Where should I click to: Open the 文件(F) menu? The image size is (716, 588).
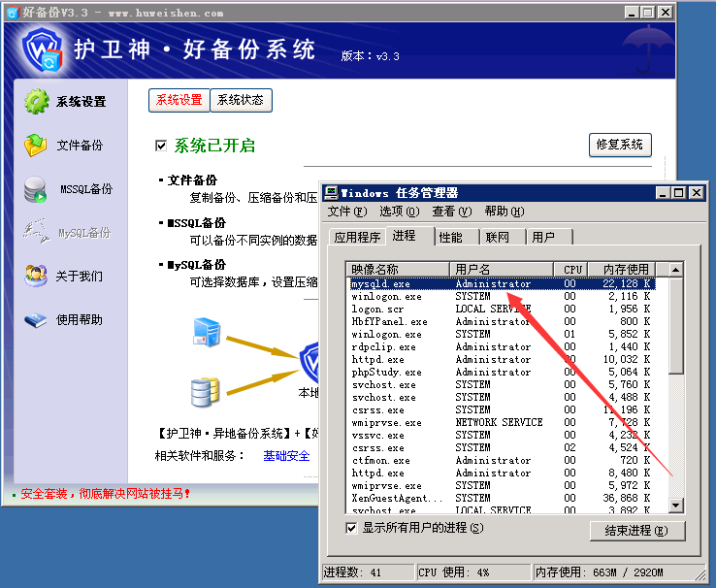click(347, 212)
